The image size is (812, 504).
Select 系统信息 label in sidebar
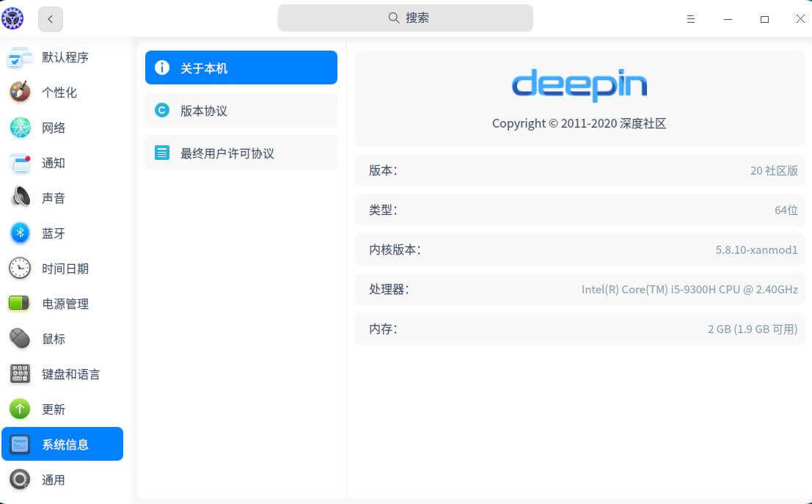tap(65, 445)
